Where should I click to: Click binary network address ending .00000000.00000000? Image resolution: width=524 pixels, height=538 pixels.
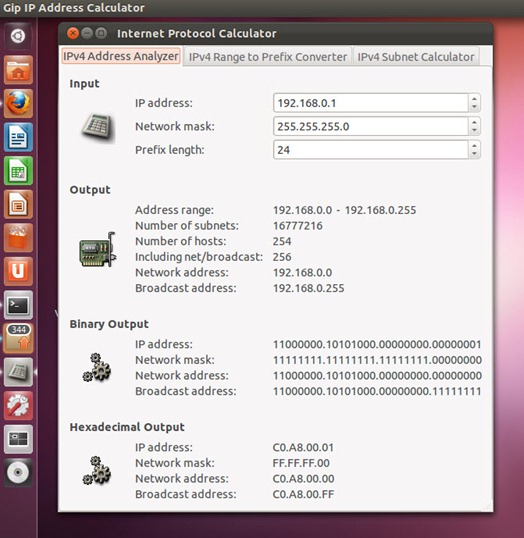377,375
